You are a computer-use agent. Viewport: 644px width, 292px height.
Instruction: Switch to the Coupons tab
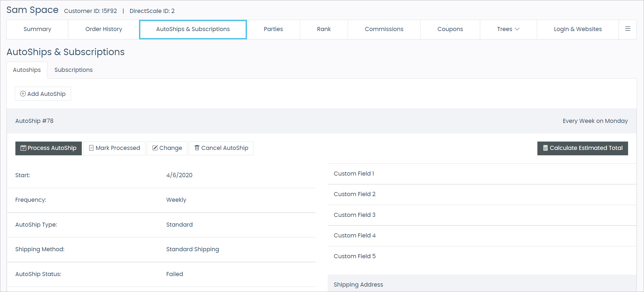point(450,29)
